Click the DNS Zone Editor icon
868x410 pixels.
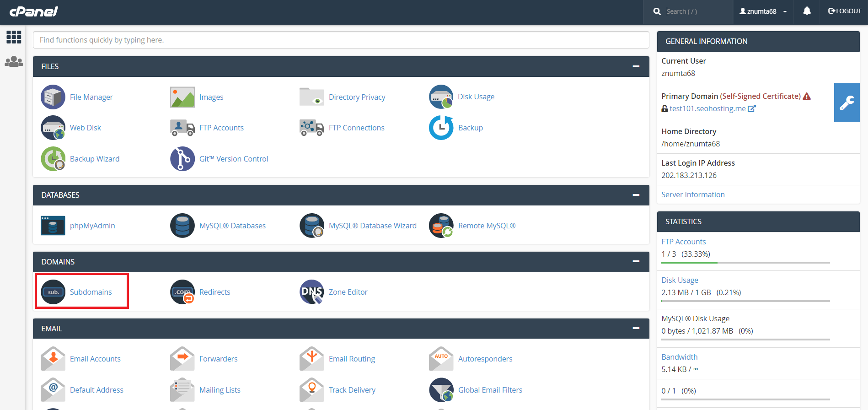[312, 292]
